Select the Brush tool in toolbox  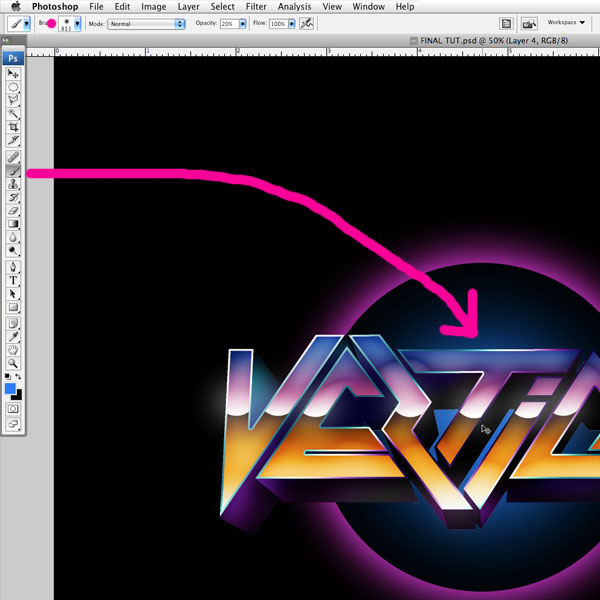pyautogui.click(x=14, y=171)
